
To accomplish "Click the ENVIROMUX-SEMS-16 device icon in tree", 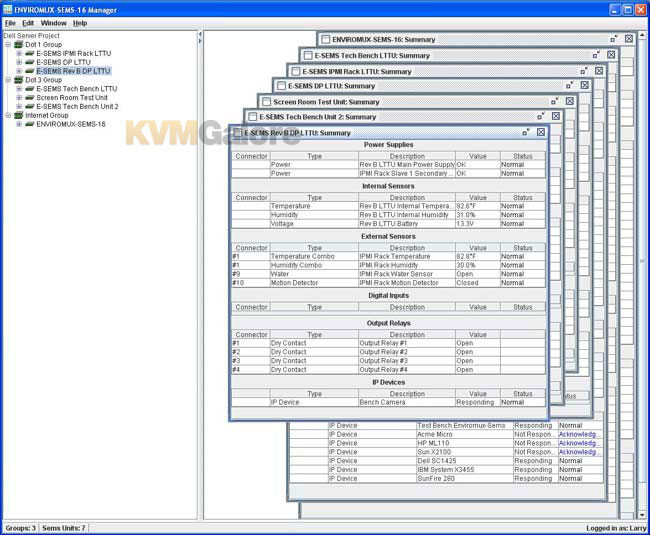I will click(x=29, y=124).
